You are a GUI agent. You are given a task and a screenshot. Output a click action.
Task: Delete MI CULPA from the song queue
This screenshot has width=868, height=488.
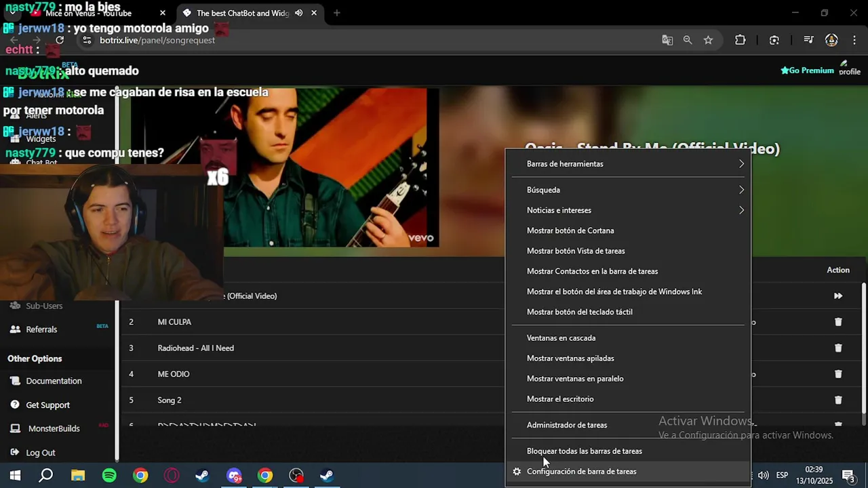[x=838, y=322]
